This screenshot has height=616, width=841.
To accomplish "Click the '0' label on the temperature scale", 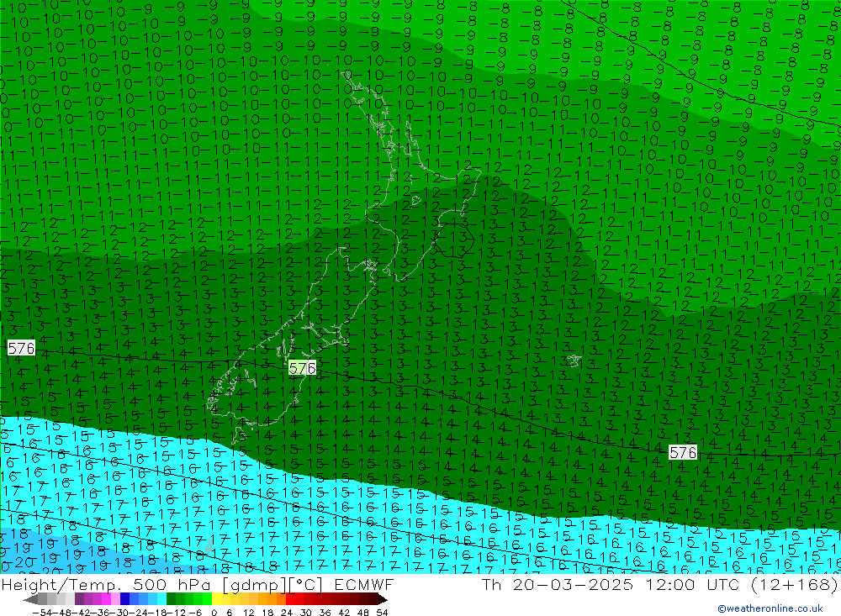I will click(214, 613).
